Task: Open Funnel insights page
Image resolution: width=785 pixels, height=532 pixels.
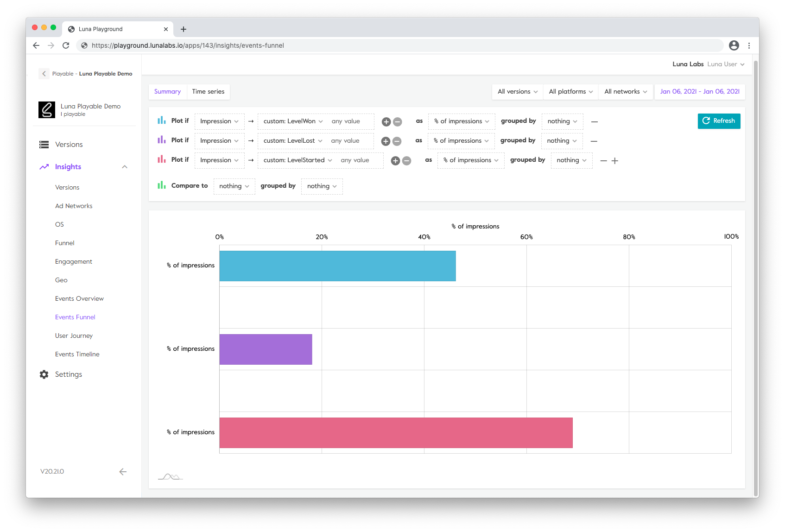Action: coord(65,243)
